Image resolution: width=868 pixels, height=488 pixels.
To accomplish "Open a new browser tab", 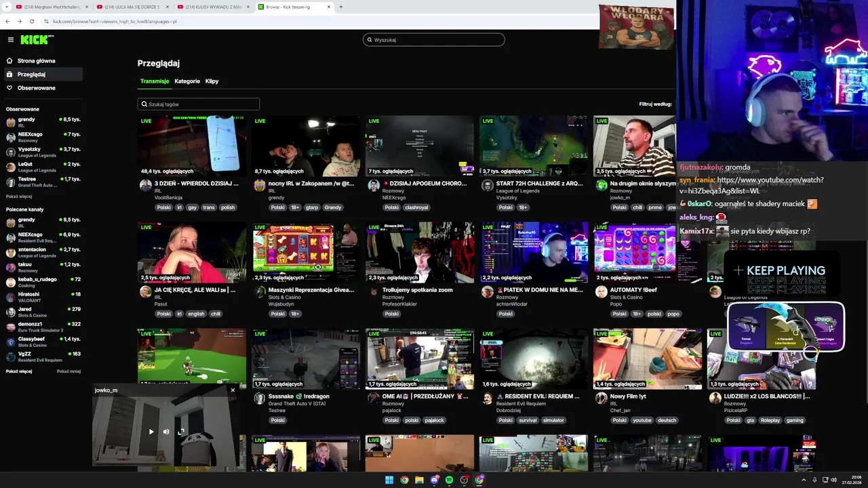I will (x=340, y=7).
